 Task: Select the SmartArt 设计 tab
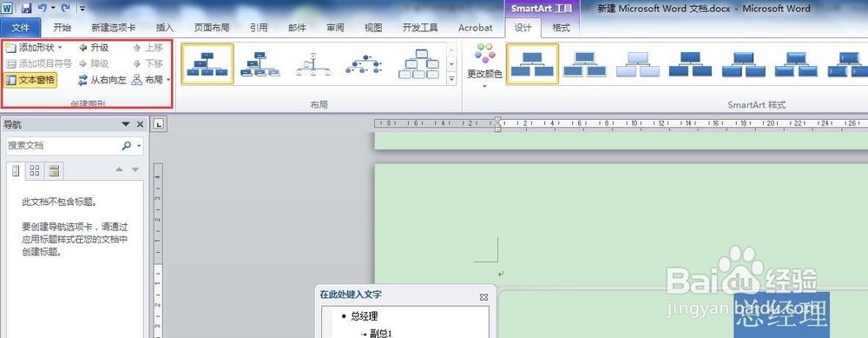pyautogui.click(x=523, y=28)
